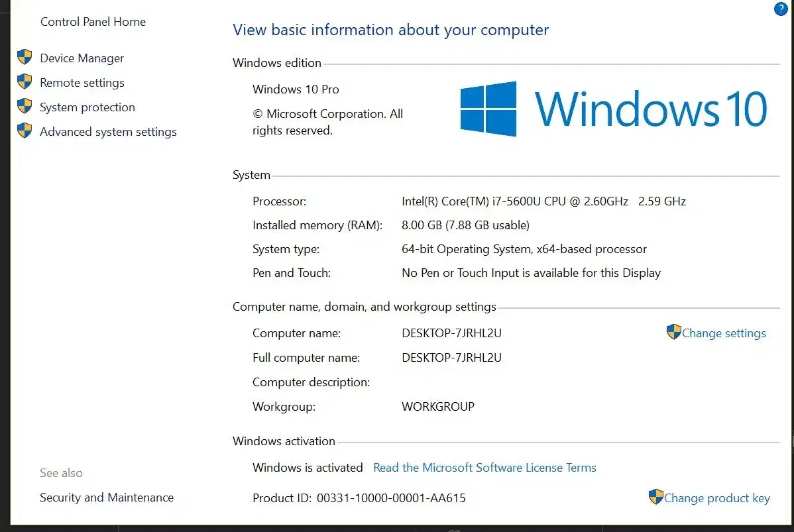Read the Microsoft Software License Terms

(x=484, y=468)
